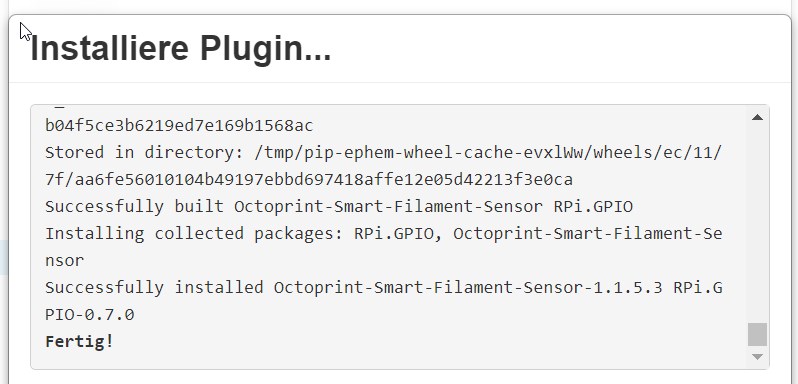
Task: Click the empty scrollbar track above the thumb
Action: pyautogui.click(x=757, y=224)
